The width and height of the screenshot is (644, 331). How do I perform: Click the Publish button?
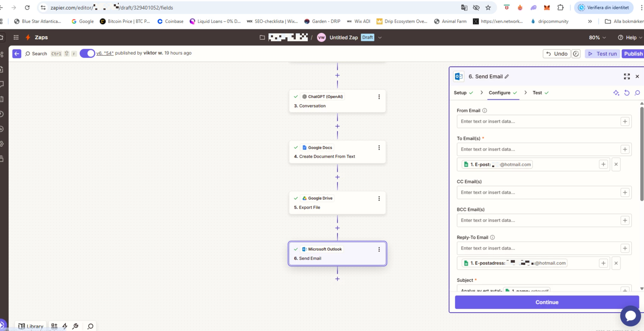click(x=633, y=54)
